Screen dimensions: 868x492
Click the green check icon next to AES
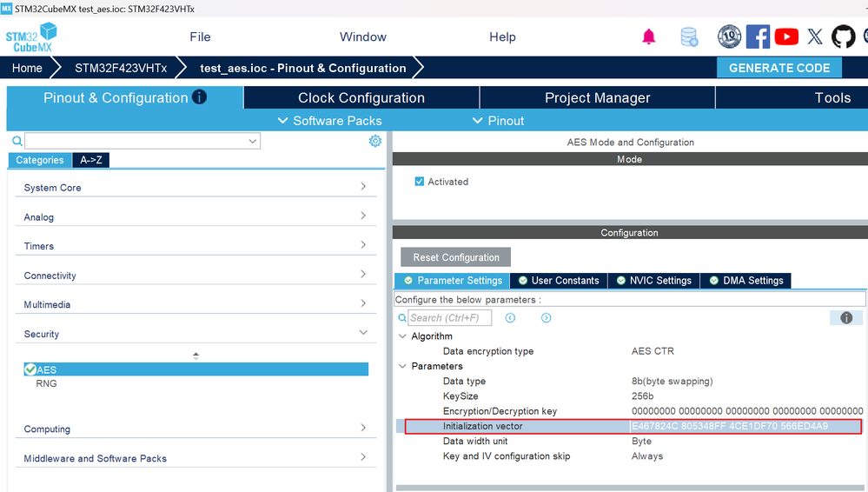click(x=30, y=369)
